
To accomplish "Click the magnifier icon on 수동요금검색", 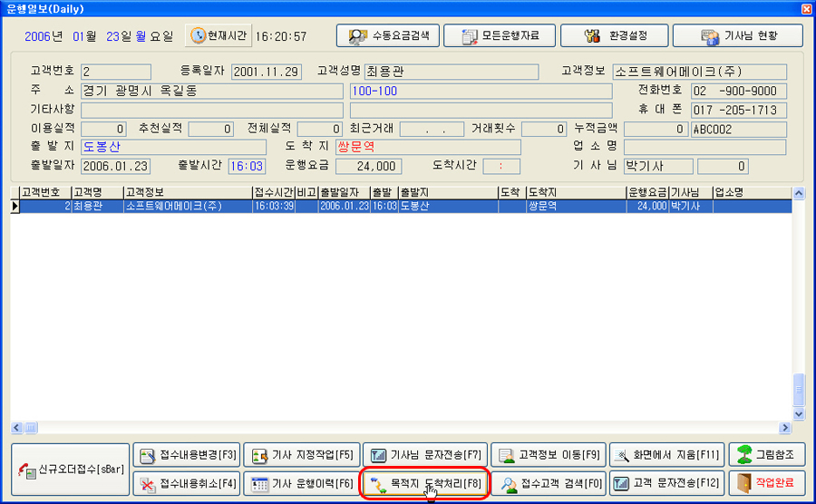I will pos(357,36).
